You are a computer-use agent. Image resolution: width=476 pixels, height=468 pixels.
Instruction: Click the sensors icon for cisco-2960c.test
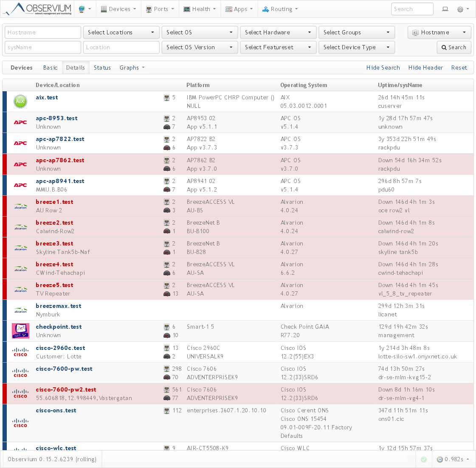[x=166, y=357]
